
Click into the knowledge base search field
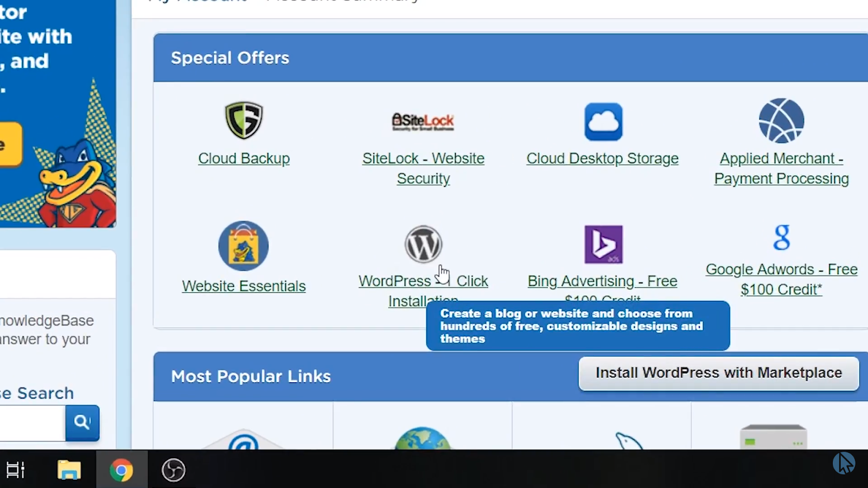click(33, 422)
